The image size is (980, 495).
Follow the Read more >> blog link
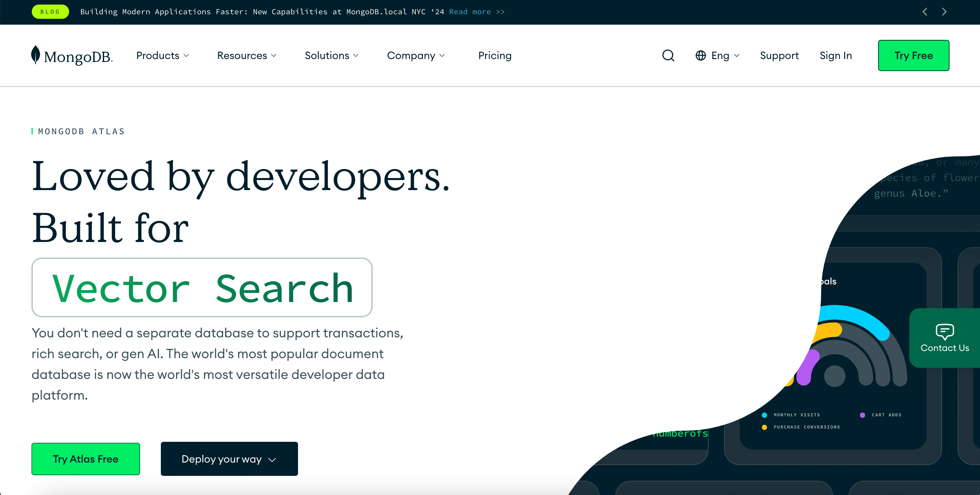(x=477, y=12)
